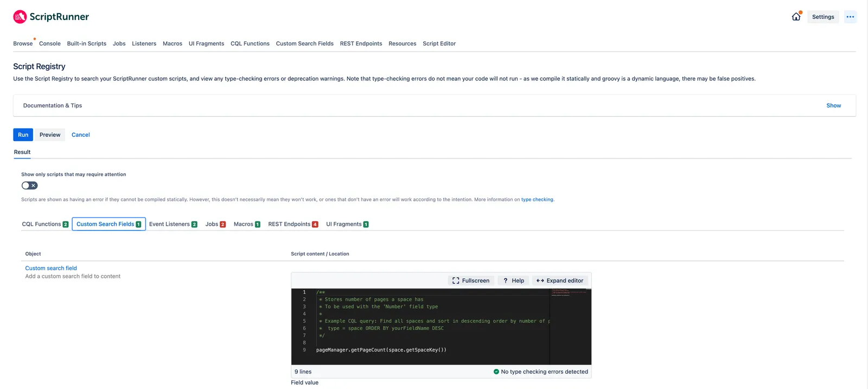Switch to Jobs results tab
The image size is (868, 389).
click(x=215, y=224)
